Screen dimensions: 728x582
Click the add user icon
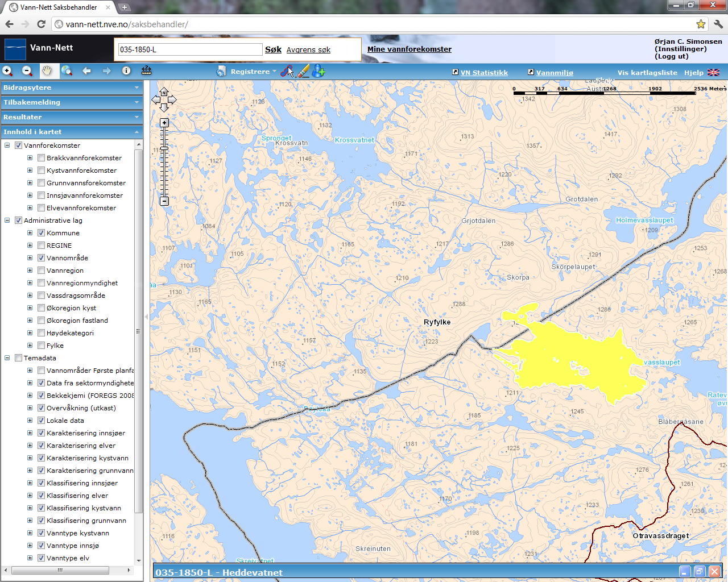tap(318, 71)
